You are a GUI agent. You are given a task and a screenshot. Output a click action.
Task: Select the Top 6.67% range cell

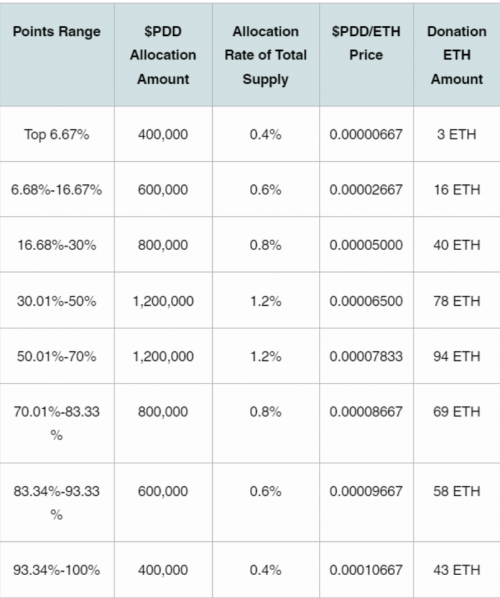click(x=56, y=134)
